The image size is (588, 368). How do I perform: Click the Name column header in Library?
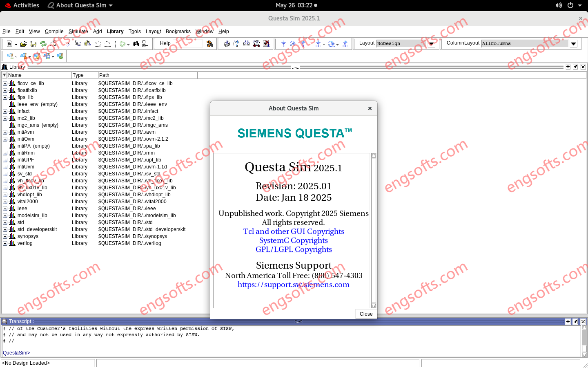(39, 75)
